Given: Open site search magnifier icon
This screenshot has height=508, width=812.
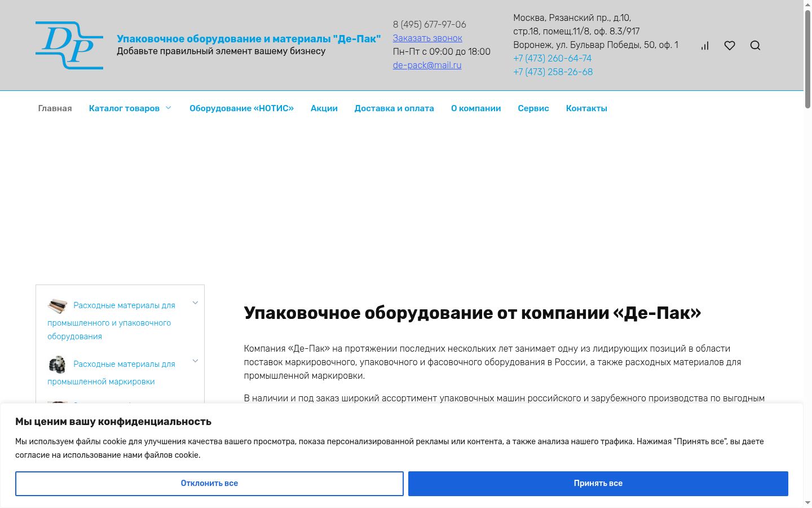Looking at the screenshot, I should click(x=756, y=46).
